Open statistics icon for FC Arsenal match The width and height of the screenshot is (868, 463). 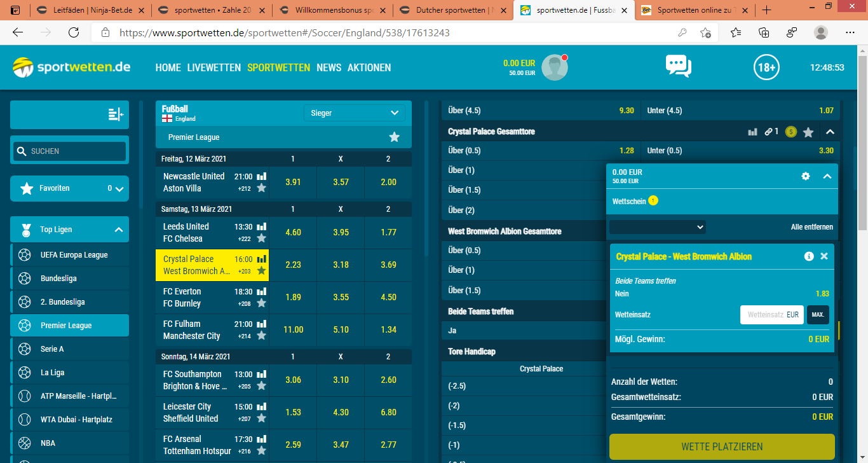[261, 439]
